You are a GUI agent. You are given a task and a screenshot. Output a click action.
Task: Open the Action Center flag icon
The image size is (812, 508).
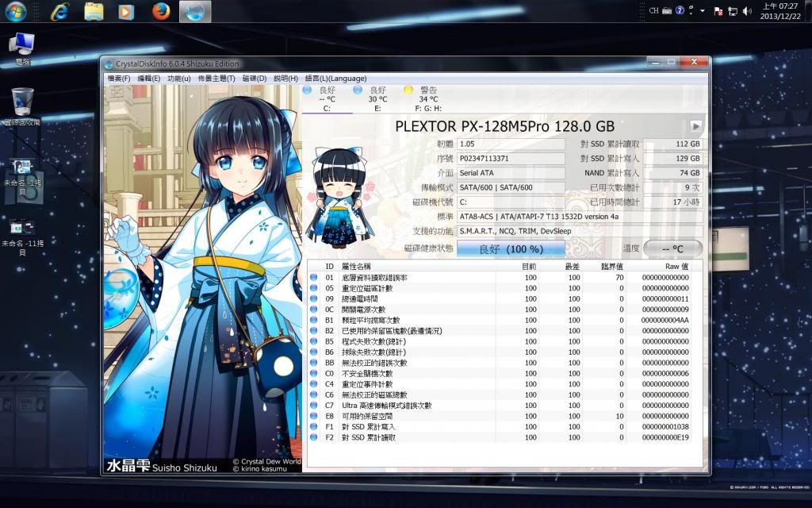718,11
